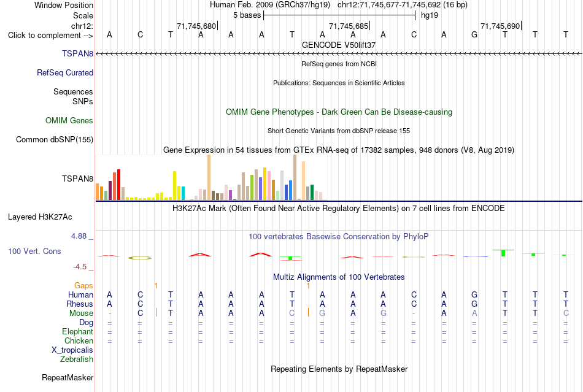Click the X_tropicalis alignment row label
The height and width of the screenshot is (392, 583).
72,350
